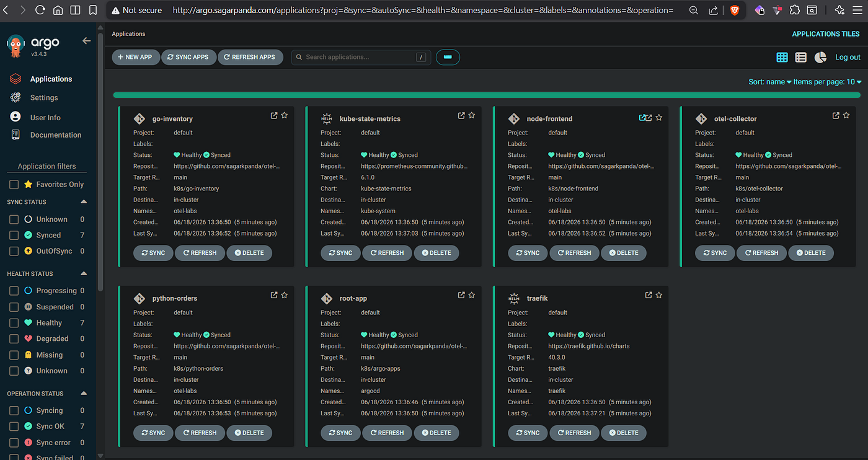
Task: Click browser zoom magnifier icon
Action: [694, 10]
